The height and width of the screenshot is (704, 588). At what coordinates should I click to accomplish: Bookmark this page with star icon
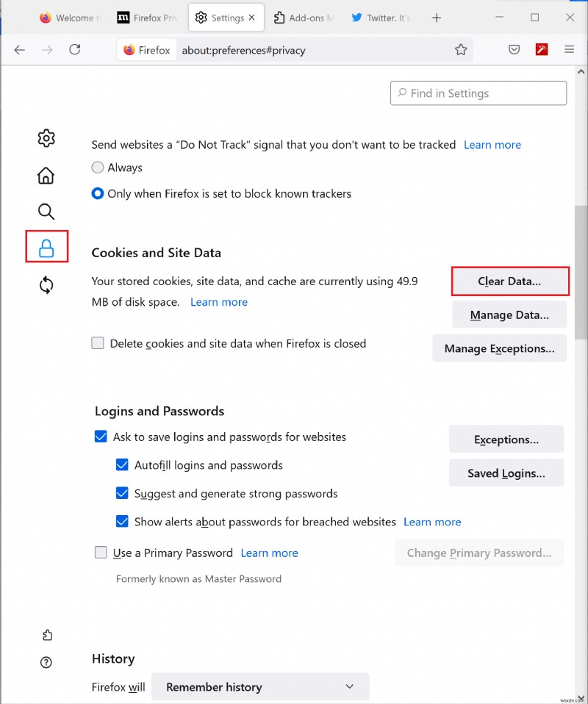click(x=461, y=50)
